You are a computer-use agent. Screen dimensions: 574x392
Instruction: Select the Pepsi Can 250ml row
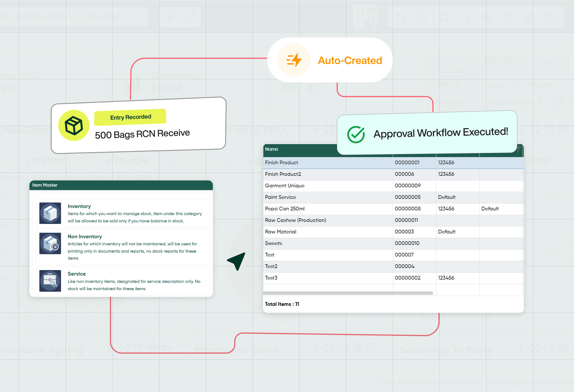point(393,209)
